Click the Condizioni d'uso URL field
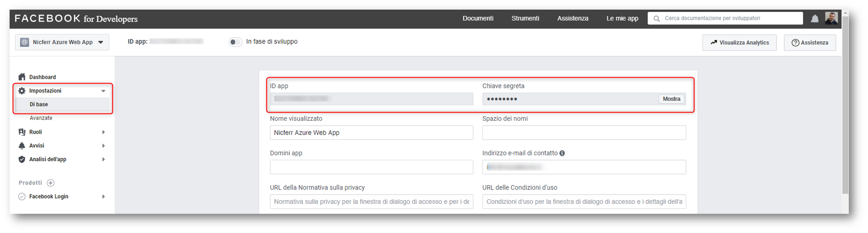 pyautogui.click(x=584, y=201)
